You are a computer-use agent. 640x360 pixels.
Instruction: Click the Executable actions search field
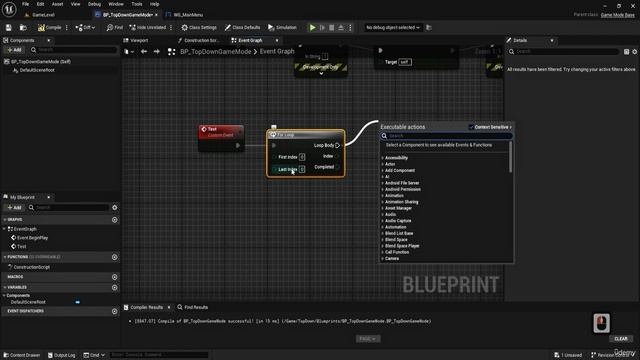click(x=447, y=136)
